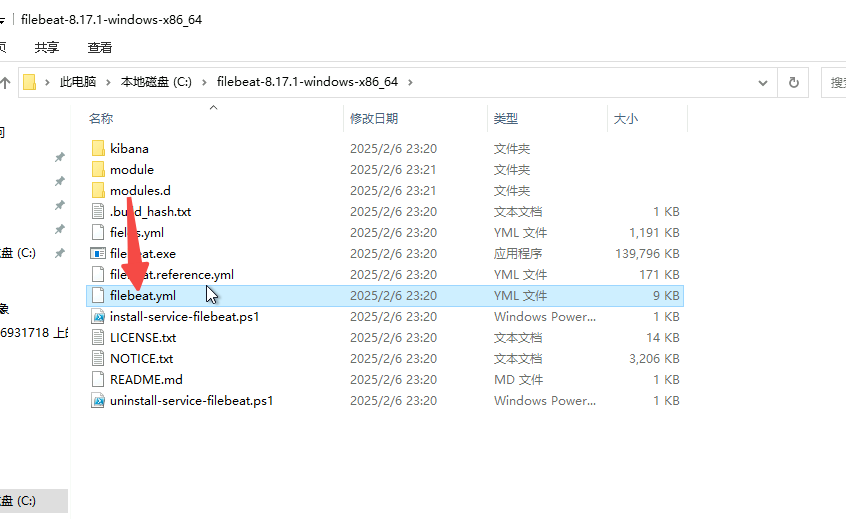846x519 pixels.
Task: Select the filebeat.exe application icon
Action: pos(98,254)
